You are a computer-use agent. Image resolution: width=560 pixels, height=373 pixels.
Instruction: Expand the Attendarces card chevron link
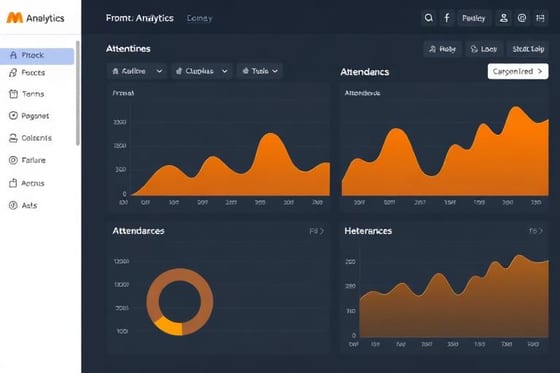pos(316,231)
